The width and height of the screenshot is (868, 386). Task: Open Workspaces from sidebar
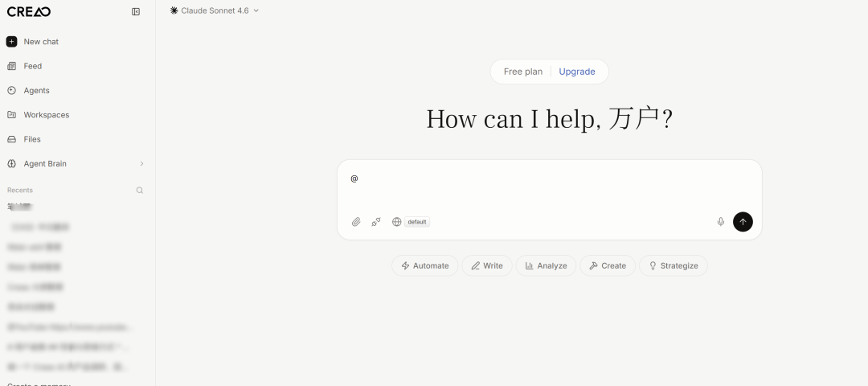[x=46, y=115]
